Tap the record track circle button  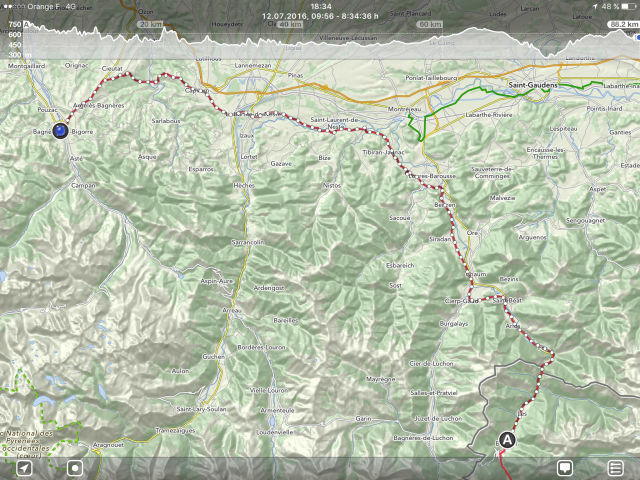[75, 468]
